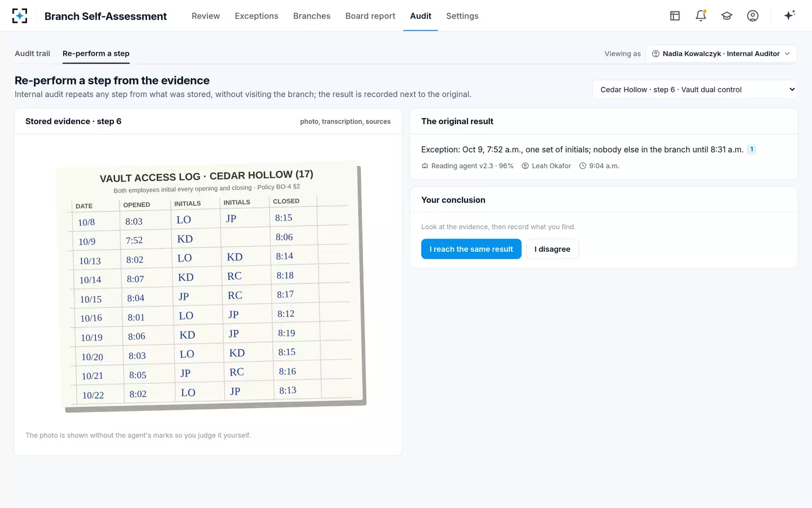Click 'Re-perform a step from the evidence' heading
Image resolution: width=812 pixels, height=508 pixels.
click(112, 80)
